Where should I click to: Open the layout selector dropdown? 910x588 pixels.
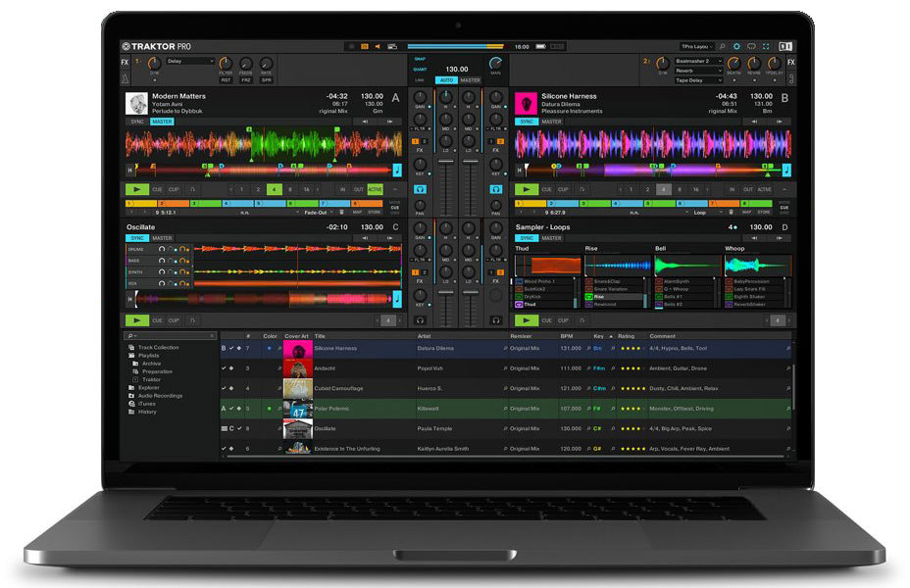coord(698,46)
